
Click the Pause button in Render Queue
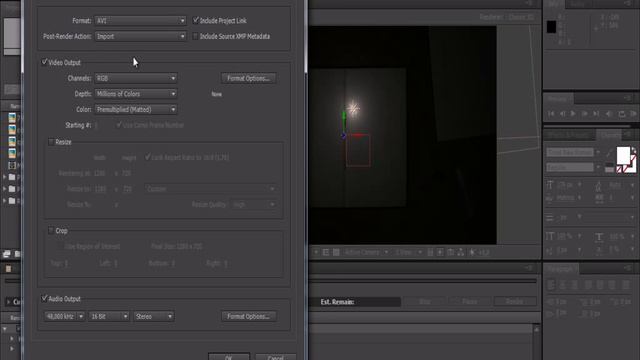click(470, 302)
